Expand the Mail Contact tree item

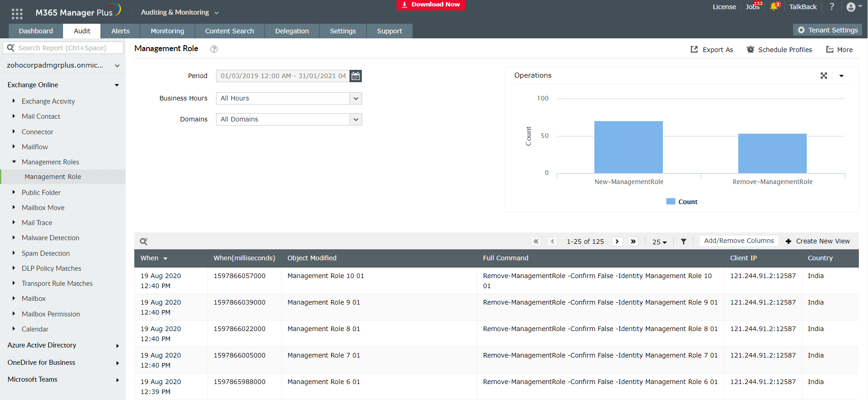click(14, 116)
